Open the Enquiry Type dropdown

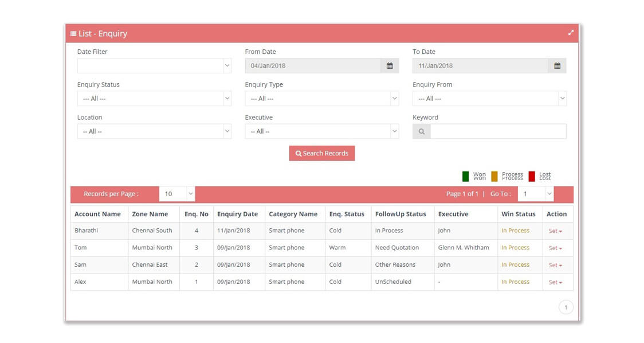[321, 99]
